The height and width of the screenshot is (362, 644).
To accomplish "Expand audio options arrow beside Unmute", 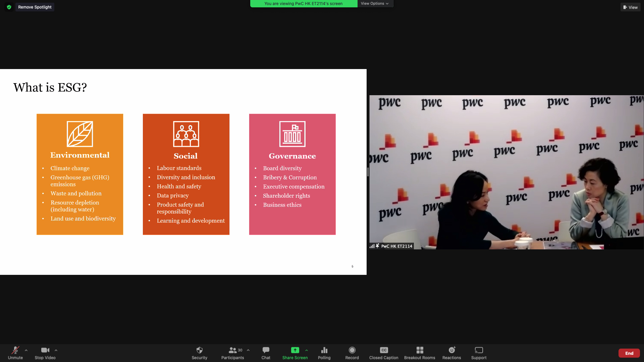I will tap(26, 350).
